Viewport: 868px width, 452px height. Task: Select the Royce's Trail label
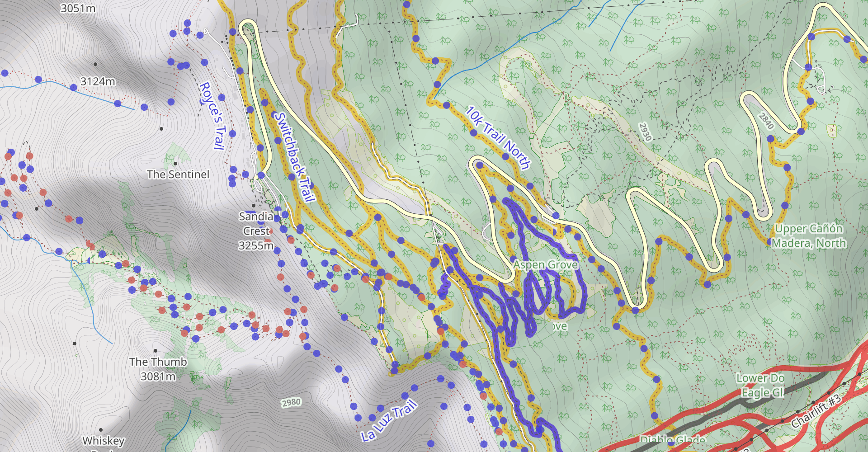213,116
